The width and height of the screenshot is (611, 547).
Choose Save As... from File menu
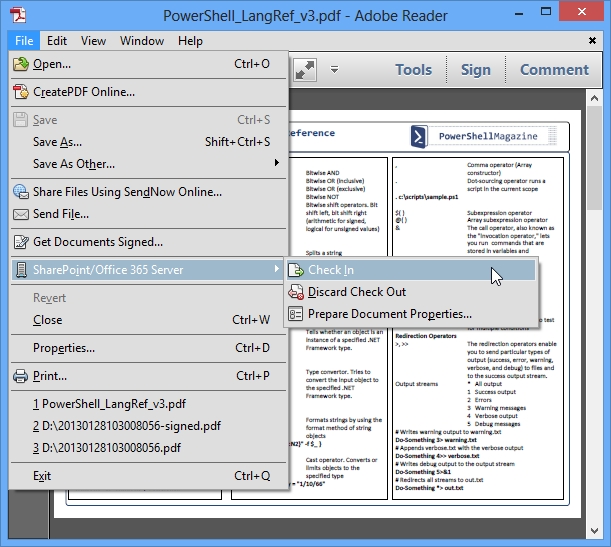click(x=148, y=142)
